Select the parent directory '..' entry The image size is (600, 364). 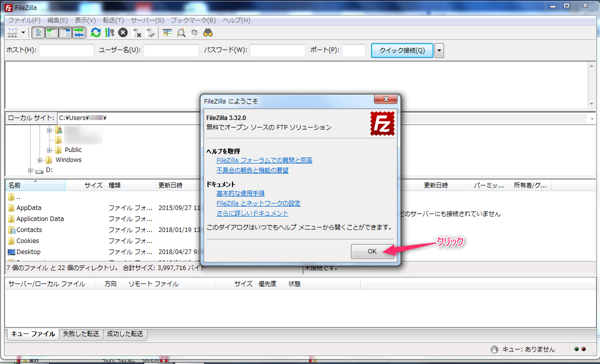(x=103, y=197)
